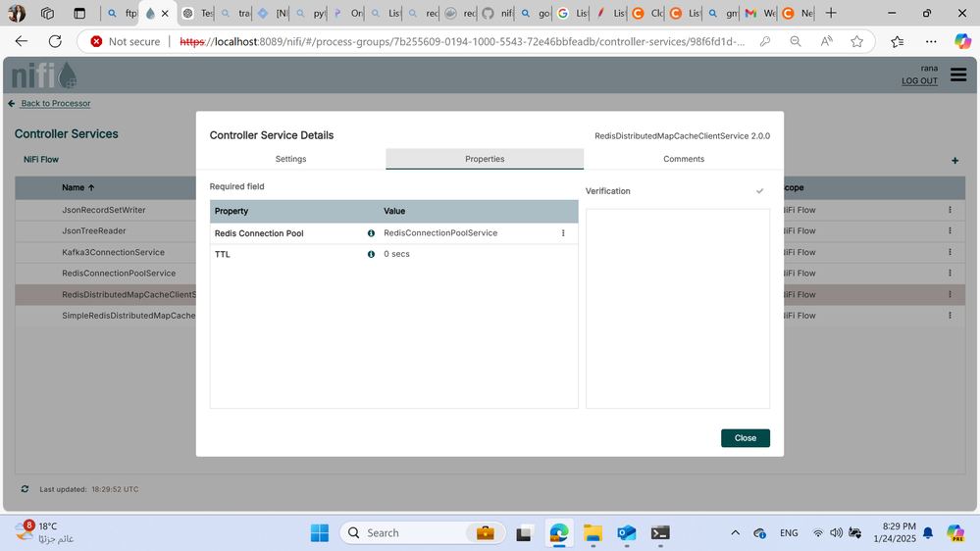This screenshot has height=551, width=980.
Task: Select the RedisConnectionPoolService value cell
Action: (x=440, y=233)
